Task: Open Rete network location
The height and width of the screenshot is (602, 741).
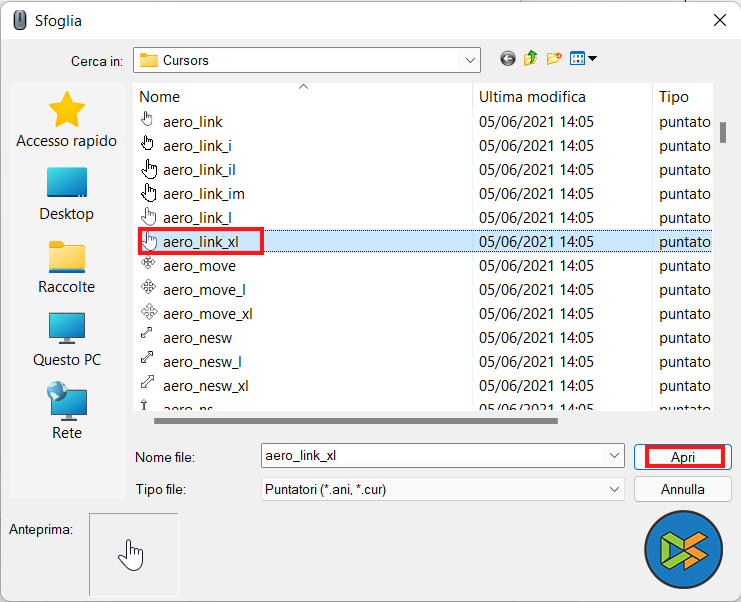Action: (x=66, y=412)
